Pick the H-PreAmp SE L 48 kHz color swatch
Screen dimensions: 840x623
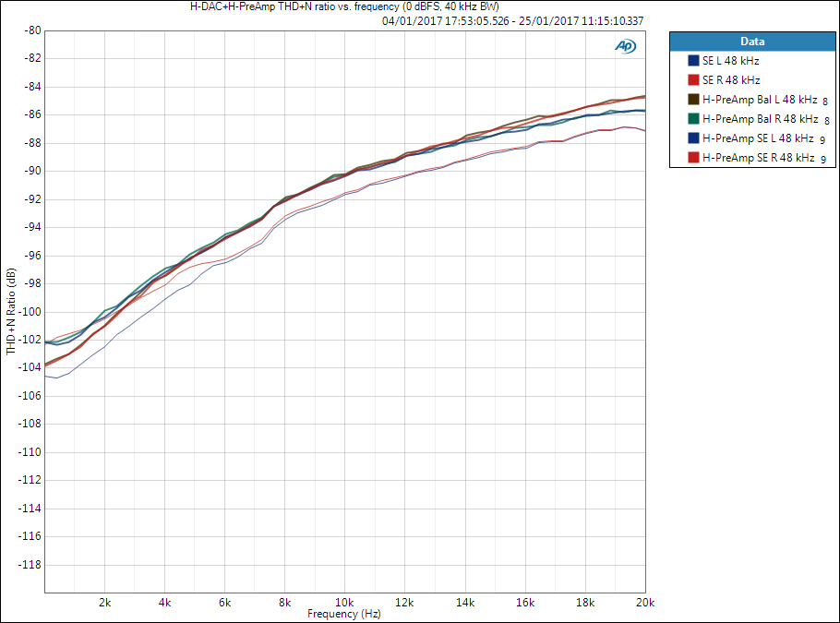pos(693,138)
